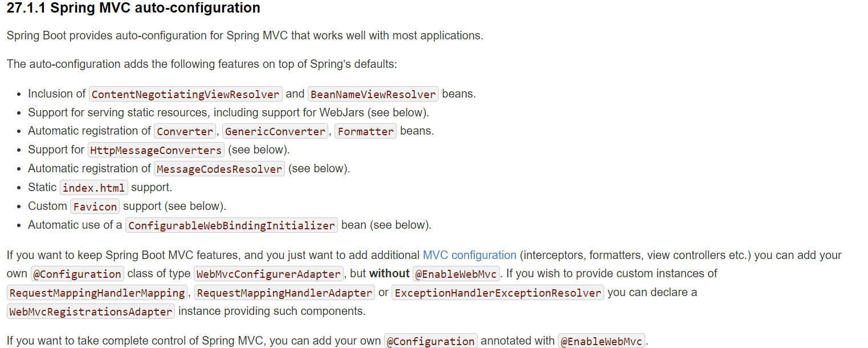The height and width of the screenshot is (348, 868).
Task: Select the Converter code term
Action: [x=185, y=131]
